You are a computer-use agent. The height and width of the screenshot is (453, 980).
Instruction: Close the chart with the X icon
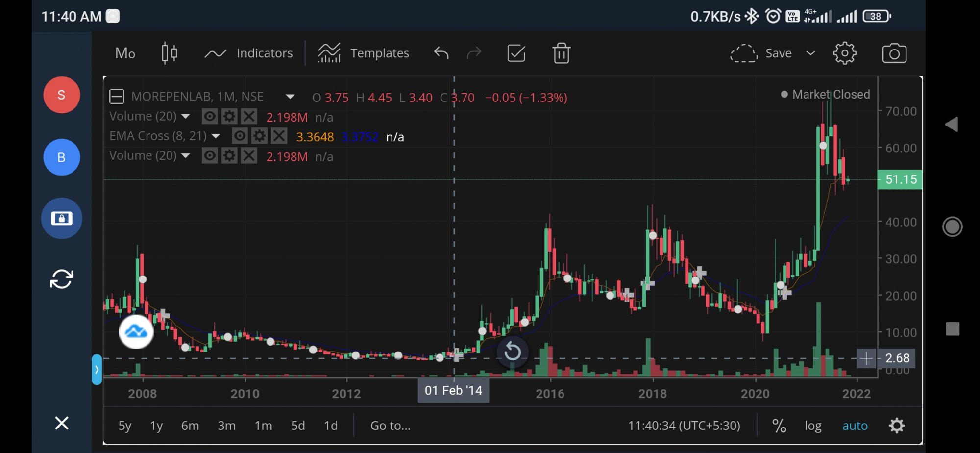[62, 423]
